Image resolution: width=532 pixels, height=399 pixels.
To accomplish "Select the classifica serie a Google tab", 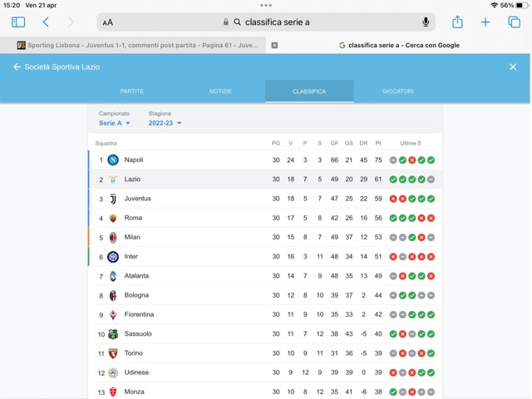I will tap(399, 45).
